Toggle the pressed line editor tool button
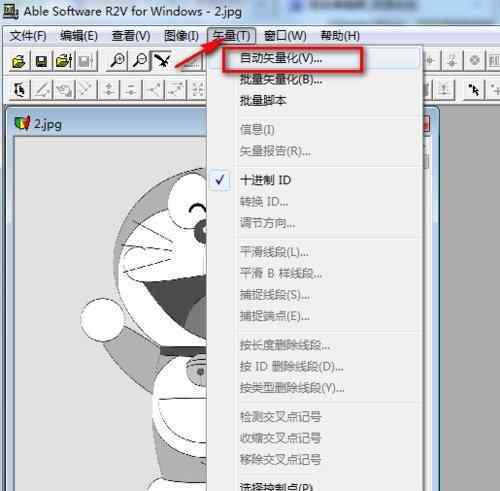The width and height of the screenshot is (500, 491). tap(162, 61)
